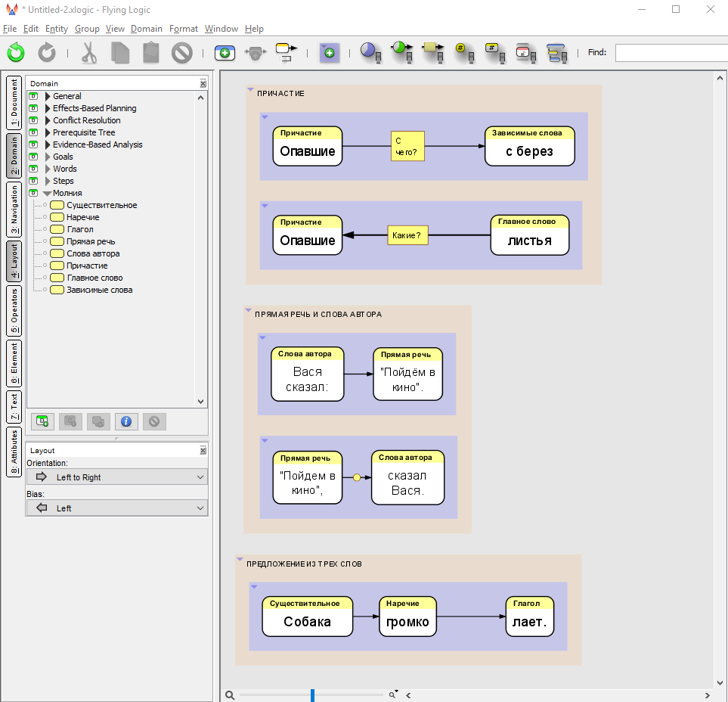The height and width of the screenshot is (702, 728).
Task: Toggle the 2: Domain sidebar panel tab
Action: coord(14,155)
